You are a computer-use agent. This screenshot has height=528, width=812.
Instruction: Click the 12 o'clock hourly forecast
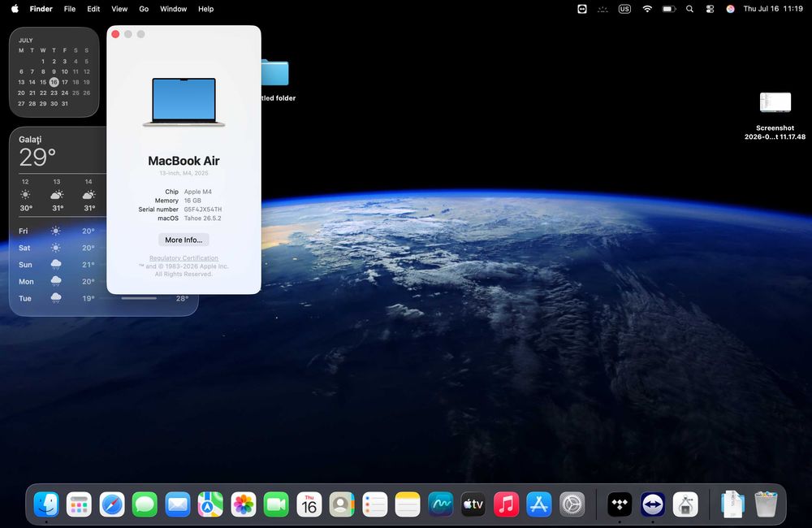[25, 195]
